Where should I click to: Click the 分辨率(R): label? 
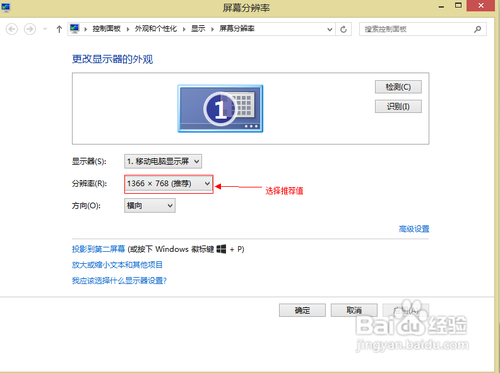(89, 184)
